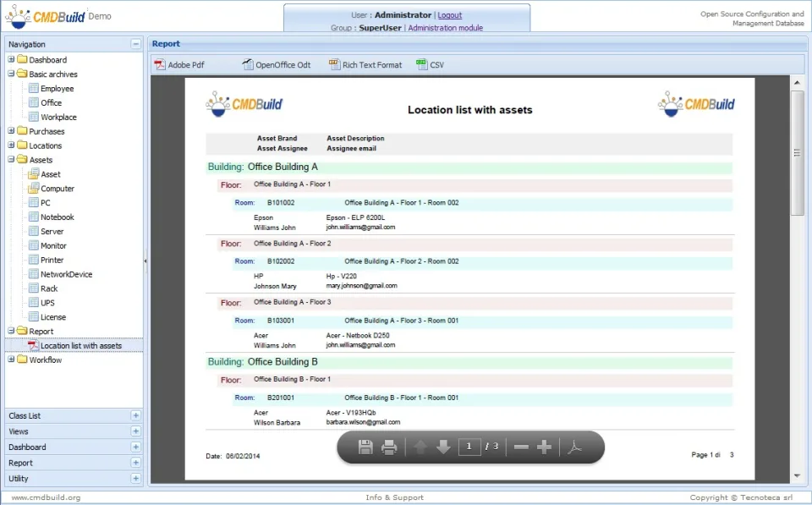The width and height of the screenshot is (812, 505).
Task: Click the sidebar collapse splitter handle
Action: click(145, 261)
